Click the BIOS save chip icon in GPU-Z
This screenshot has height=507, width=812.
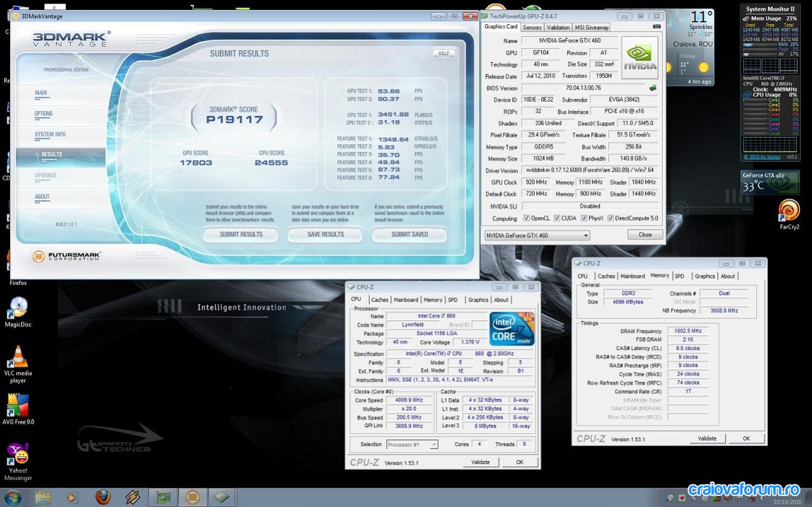653,88
